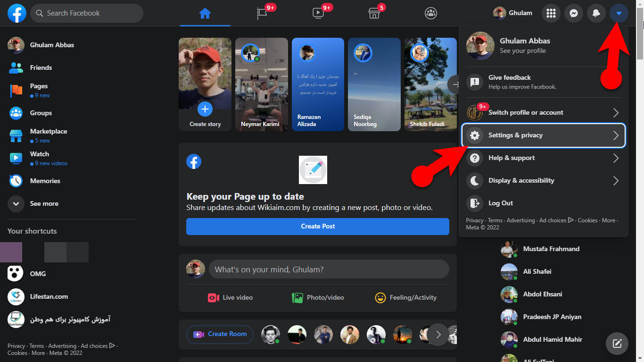
Task: Open the Groups icon in top navigation
Action: tap(430, 13)
